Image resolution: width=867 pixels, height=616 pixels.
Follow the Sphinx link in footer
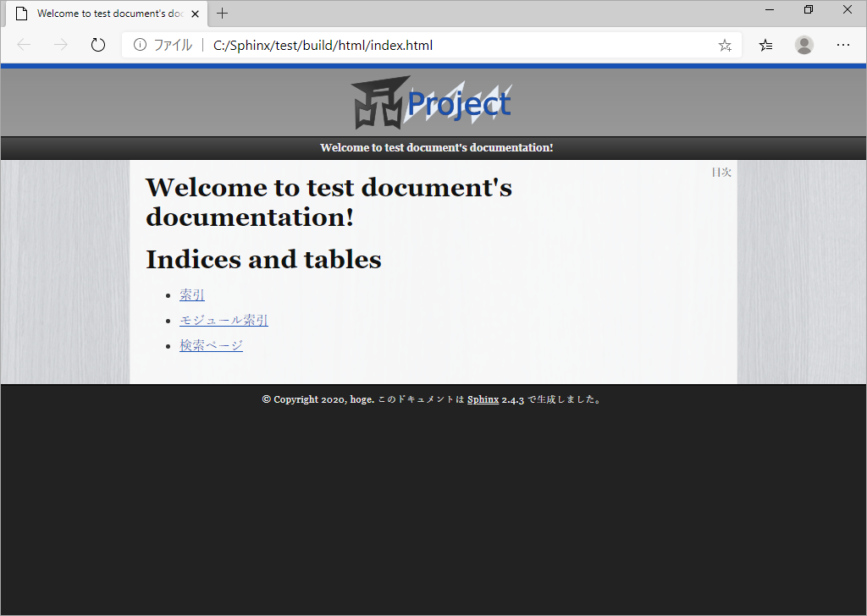click(x=483, y=399)
